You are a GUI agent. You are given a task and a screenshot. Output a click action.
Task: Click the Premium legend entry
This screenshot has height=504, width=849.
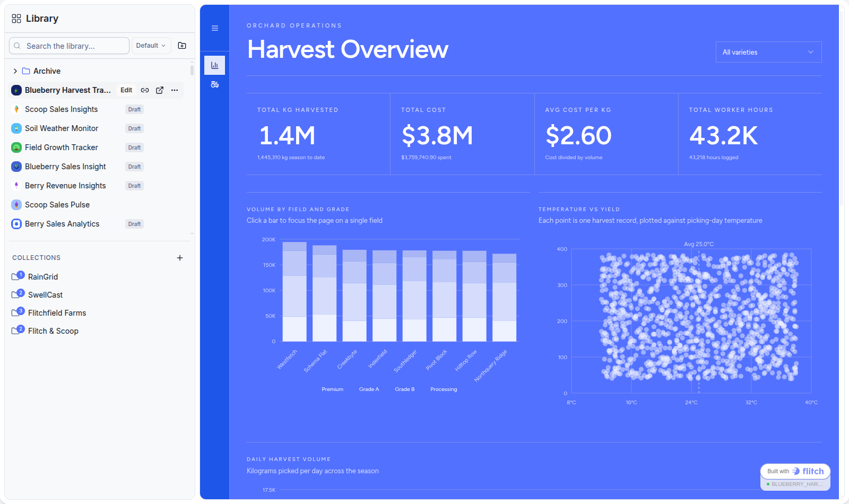click(332, 389)
